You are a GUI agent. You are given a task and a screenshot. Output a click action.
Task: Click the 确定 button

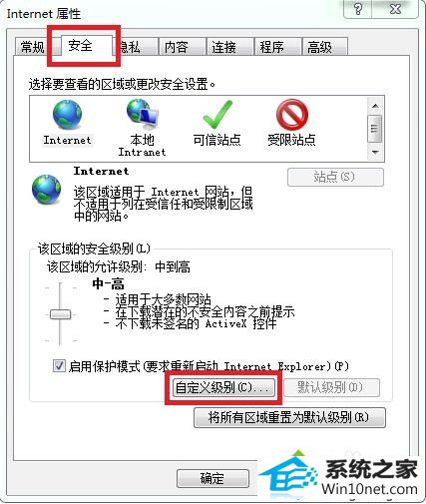click(x=213, y=478)
